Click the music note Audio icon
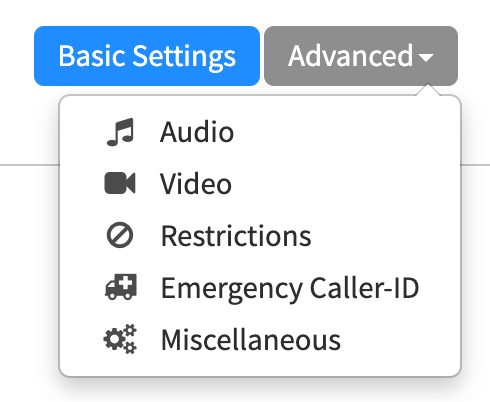490x402 pixels. pos(120,132)
